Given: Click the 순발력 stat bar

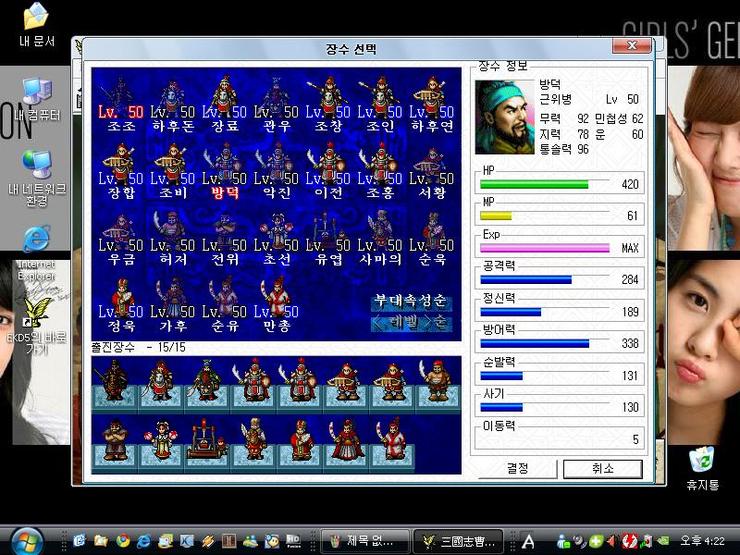Looking at the screenshot, I should pyautogui.click(x=502, y=376).
